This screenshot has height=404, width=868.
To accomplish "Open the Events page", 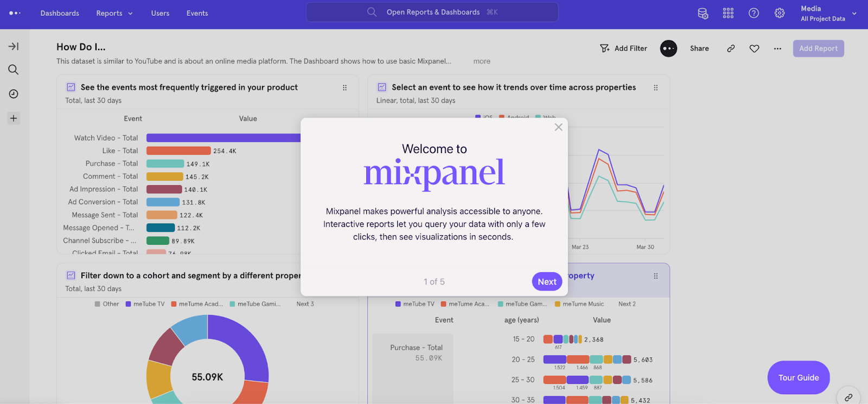I will (197, 13).
